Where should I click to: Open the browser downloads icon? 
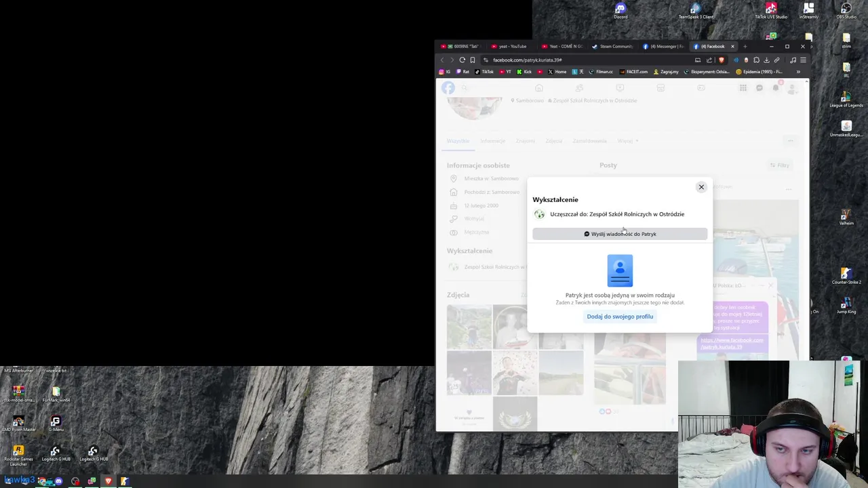[766, 60]
